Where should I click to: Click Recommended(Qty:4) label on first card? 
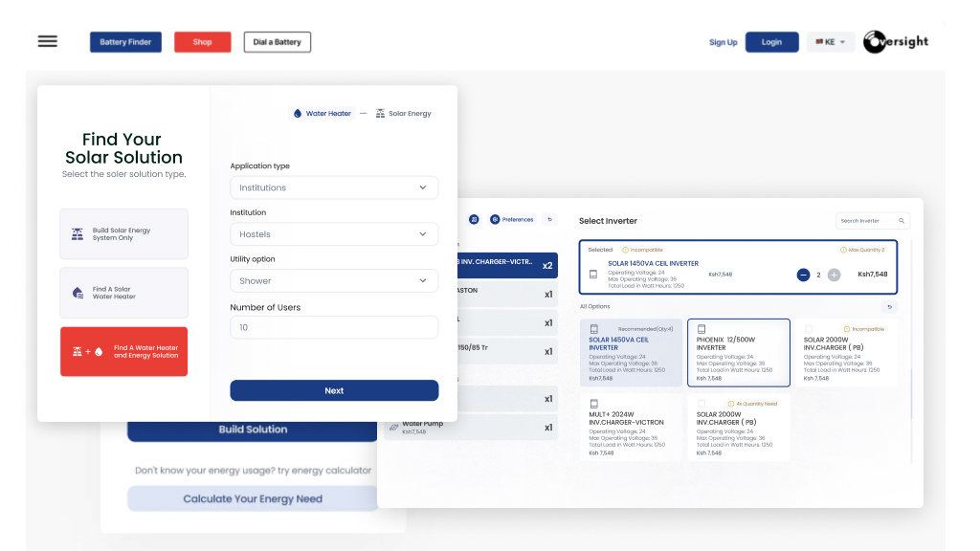pyautogui.click(x=646, y=329)
